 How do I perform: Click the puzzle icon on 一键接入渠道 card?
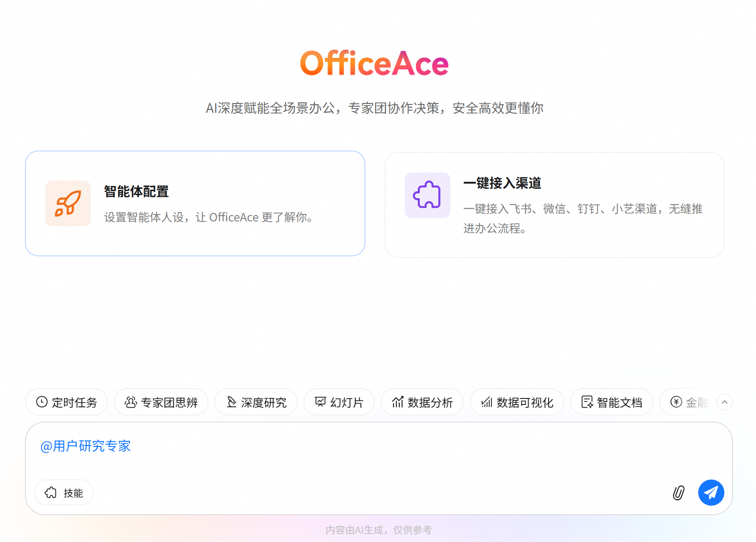coord(427,195)
